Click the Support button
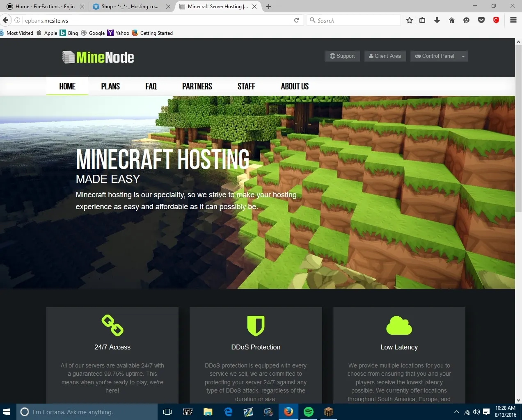 pyautogui.click(x=342, y=56)
